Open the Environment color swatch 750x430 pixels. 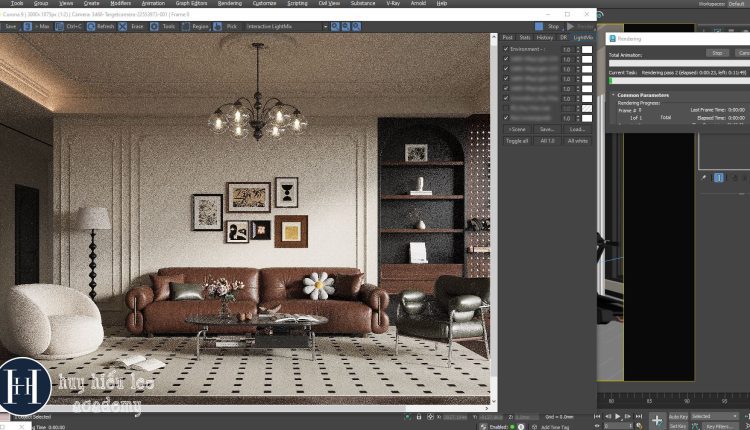tap(587, 49)
